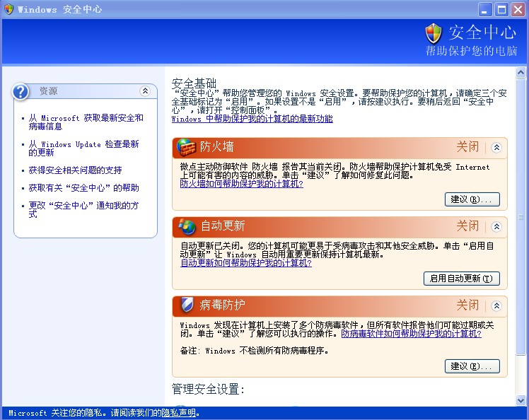Collapse the 自动更新 section
Screen dimensions: 529x420
496,227
